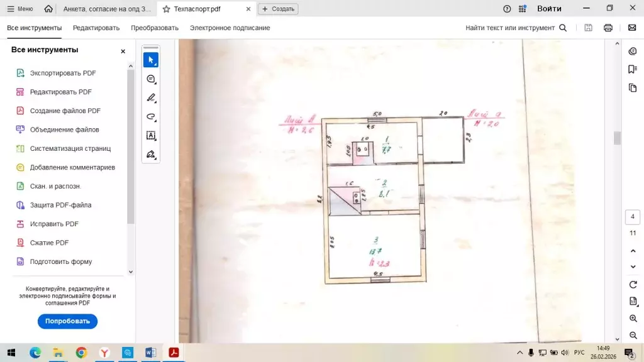The image size is (644, 362).
Task: Open the fill and sign pen tool
Action: point(150,155)
